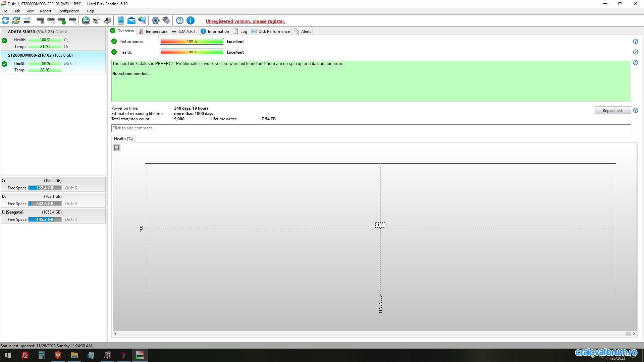Viewport: 644px width, 362px height.
Task: Open the notepad report icon
Action: point(121,20)
